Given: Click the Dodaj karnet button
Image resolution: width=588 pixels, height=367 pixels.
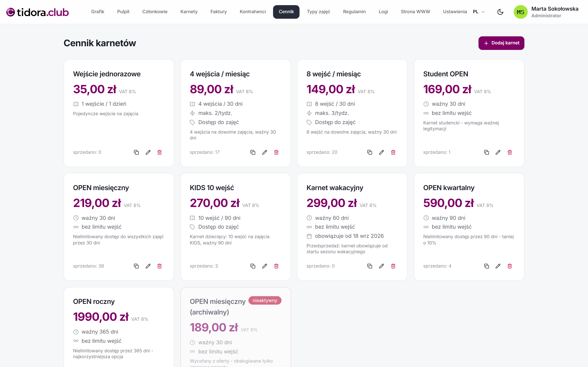Looking at the screenshot, I should pyautogui.click(x=501, y=43).
